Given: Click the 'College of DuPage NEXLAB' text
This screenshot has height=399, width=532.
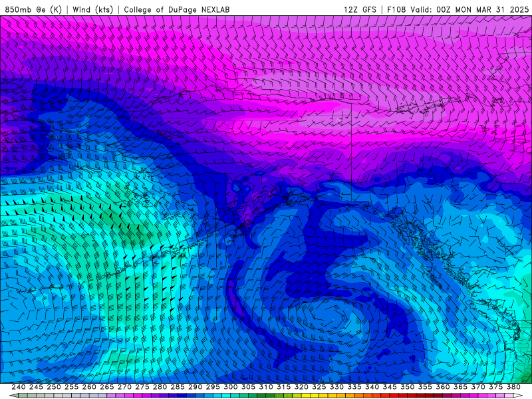Looking at the screenshot, I should point(177,9).
